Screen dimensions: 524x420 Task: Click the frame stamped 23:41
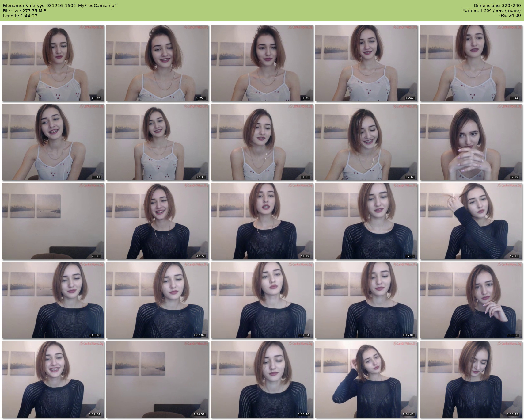point(53,142)
